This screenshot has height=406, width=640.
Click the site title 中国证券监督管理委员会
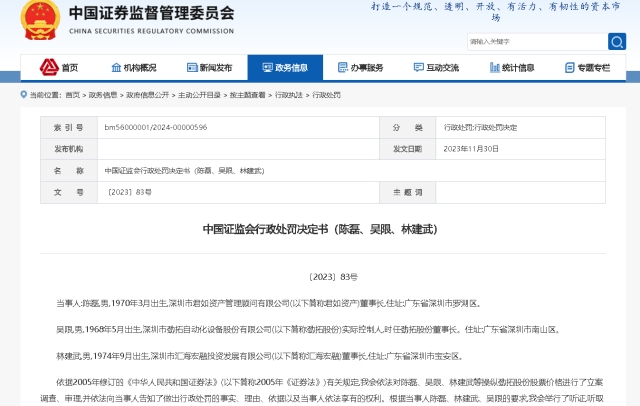pos(151,13)
